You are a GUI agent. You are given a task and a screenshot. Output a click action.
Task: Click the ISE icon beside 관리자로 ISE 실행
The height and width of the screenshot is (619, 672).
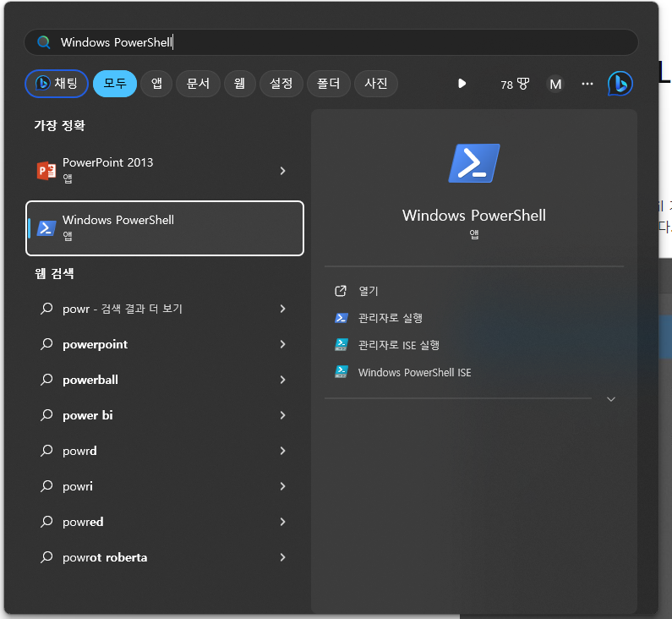point(341,345)
